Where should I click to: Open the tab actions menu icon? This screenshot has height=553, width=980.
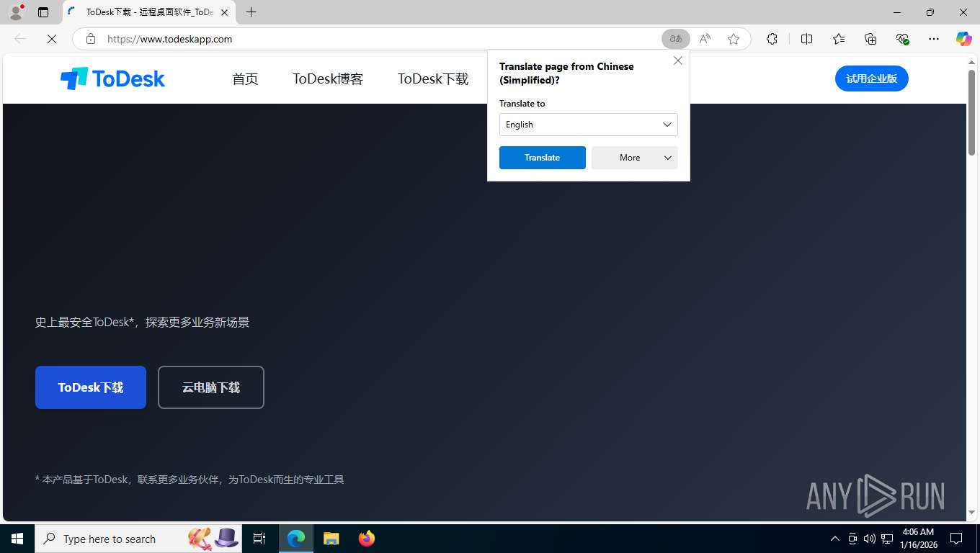(x=43, y=12)
